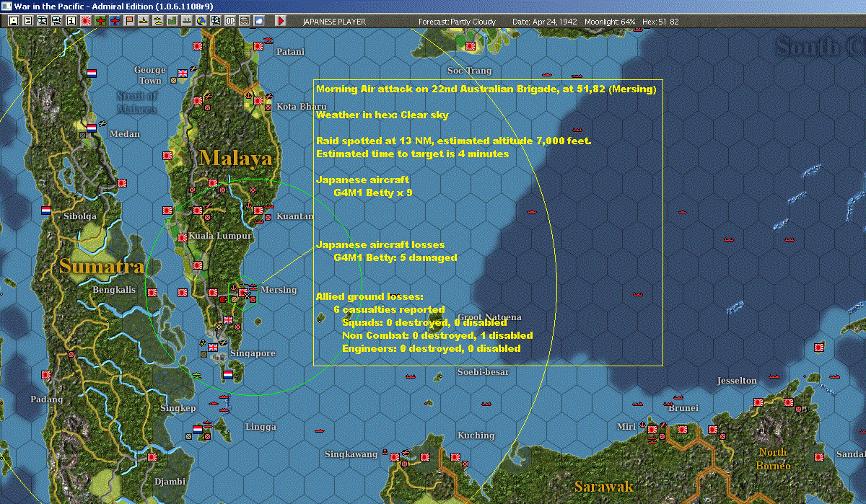Viewport: 866px width, 504px height.
Task: Click the Sumatra region label
Action: [102, 266]
